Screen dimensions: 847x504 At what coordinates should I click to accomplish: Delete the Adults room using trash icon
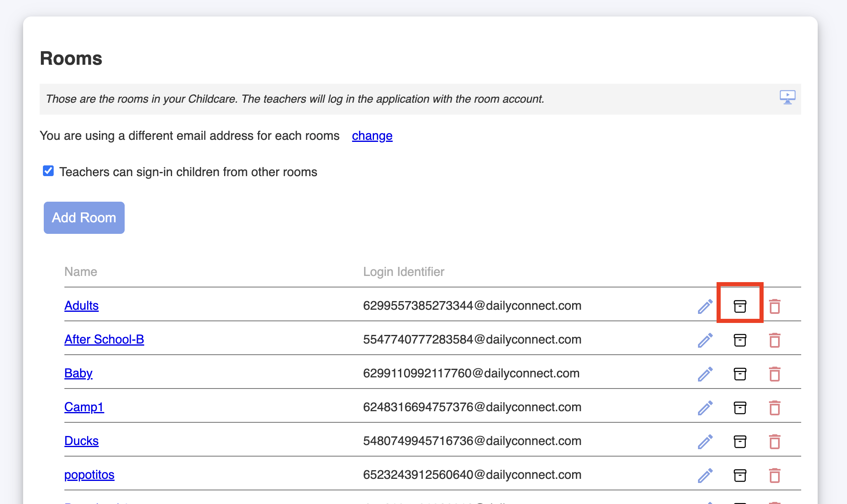tap(774, 306)
